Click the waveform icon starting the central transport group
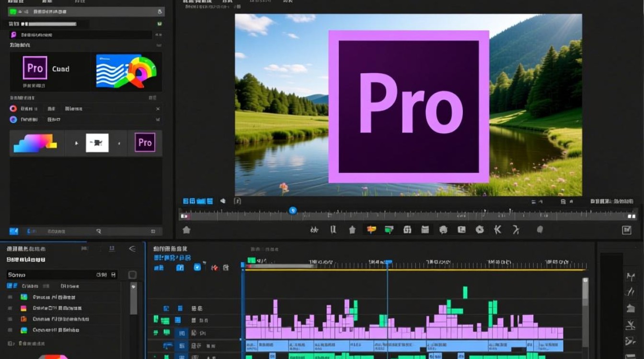 click(x=314, y=230)
